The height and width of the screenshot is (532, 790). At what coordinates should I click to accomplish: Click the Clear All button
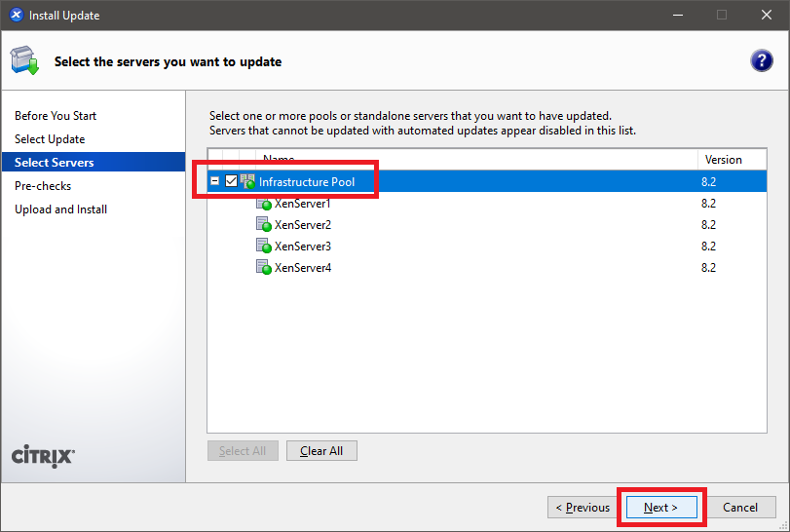pyautogui.click(x=321, y=451)
